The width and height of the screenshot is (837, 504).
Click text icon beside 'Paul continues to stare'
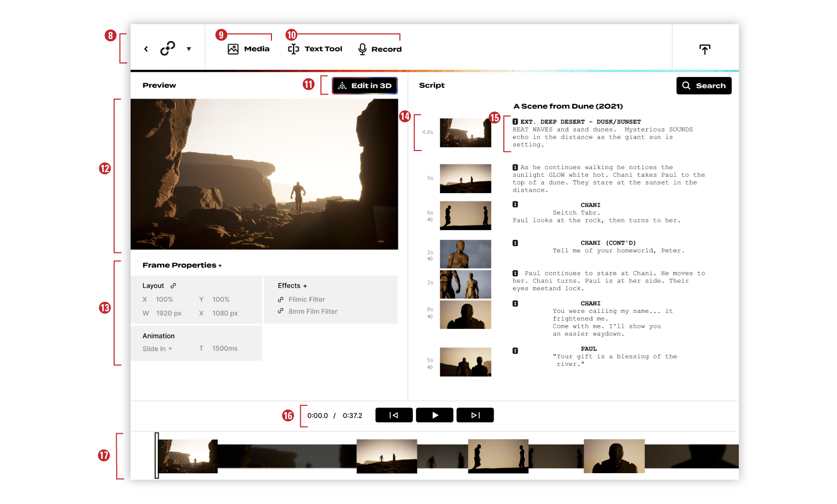[515, 273]
